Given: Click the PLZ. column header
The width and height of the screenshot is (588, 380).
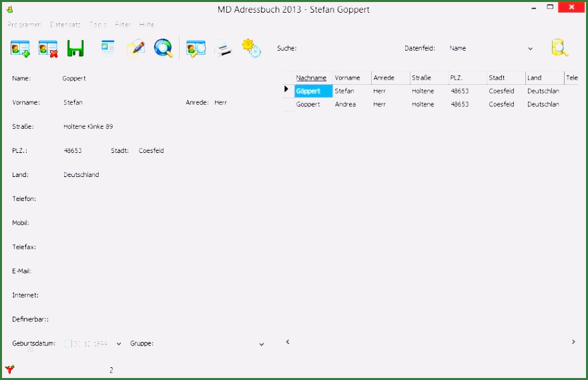Looking at the screenshot, I should 467,77.
